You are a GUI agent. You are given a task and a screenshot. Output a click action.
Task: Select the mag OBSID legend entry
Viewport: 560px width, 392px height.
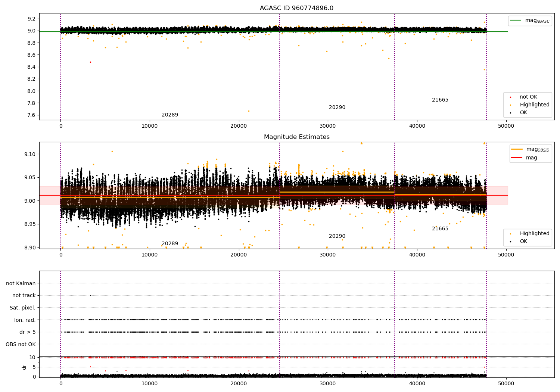pyautogui.click(x=531, y=149)
